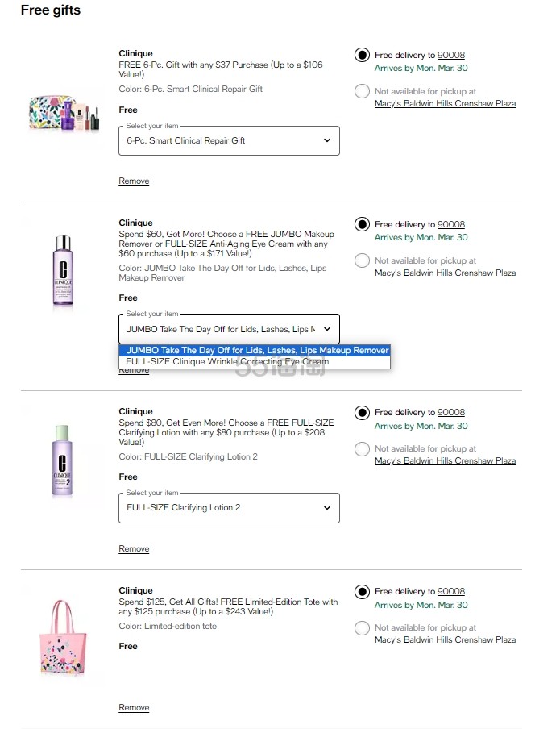Open the 90008 zip code link for Clarifying Lotion

coord(451,413)
